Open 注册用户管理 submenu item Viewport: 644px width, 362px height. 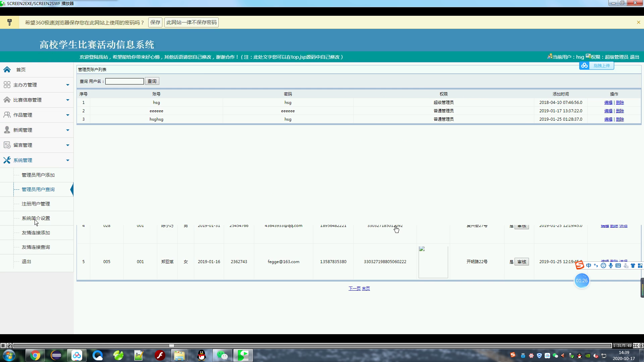36,204
